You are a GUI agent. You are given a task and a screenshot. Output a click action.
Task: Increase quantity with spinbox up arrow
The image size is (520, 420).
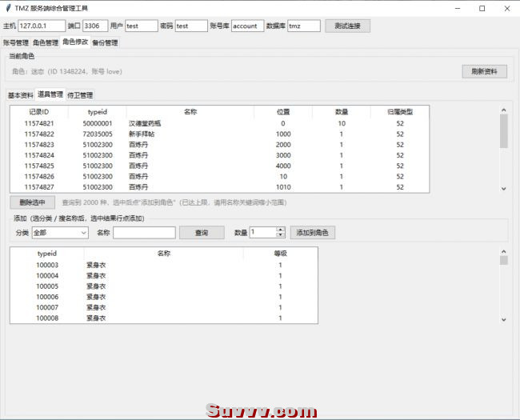pos(281,230)
